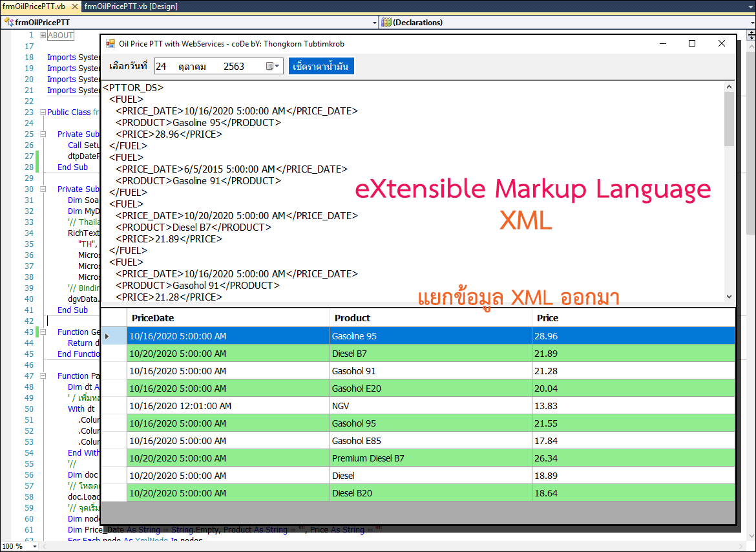Select the Gasoline 95 product cell
Viewport: 756px width, 552px height.
point(430,336)
